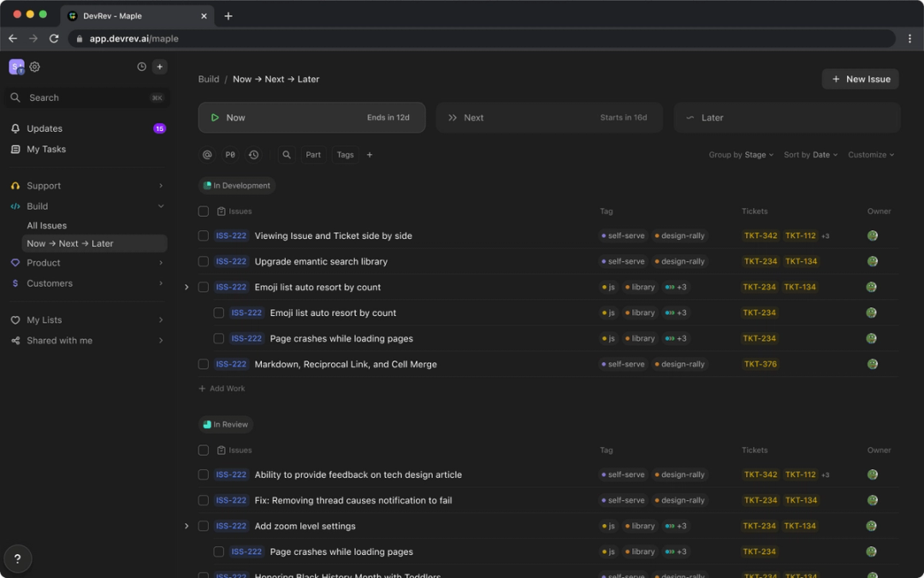Reload the page with browser refresh icon

54,39
